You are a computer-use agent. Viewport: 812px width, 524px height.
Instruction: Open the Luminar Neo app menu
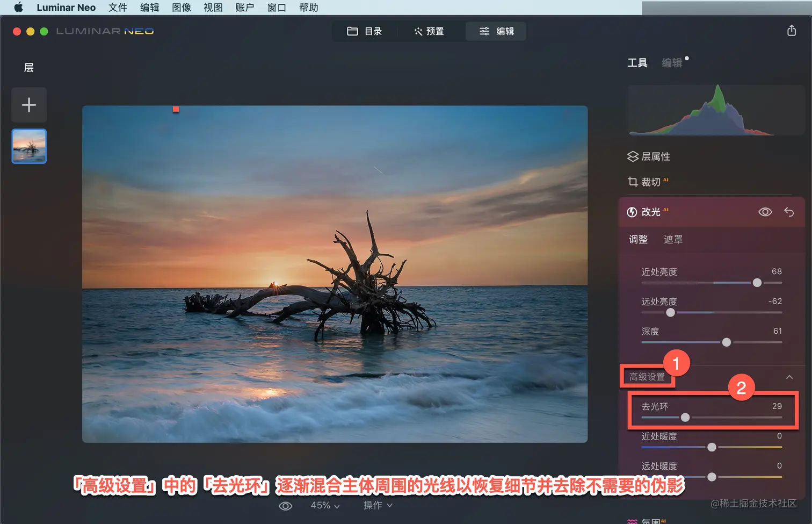[66, 8]
